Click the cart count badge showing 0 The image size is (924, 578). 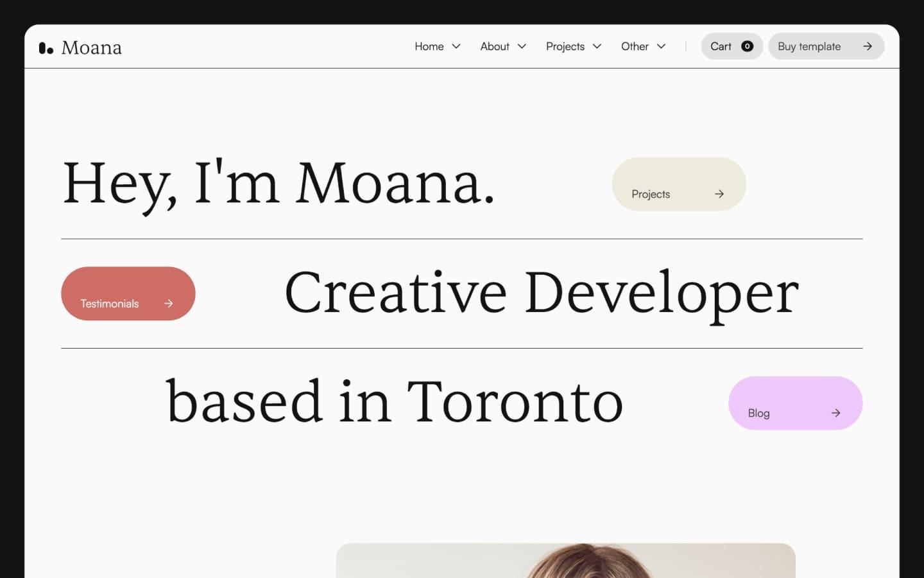click(x=747, y=46)
